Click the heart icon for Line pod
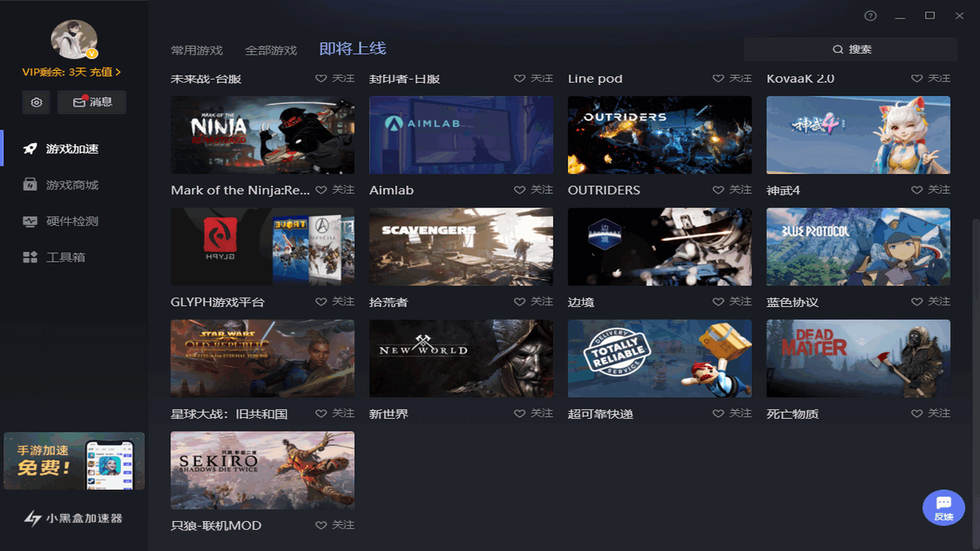Image resolution: width=980 pixels, height=551 pixels. pyautogui.click(x=718, y=78)
